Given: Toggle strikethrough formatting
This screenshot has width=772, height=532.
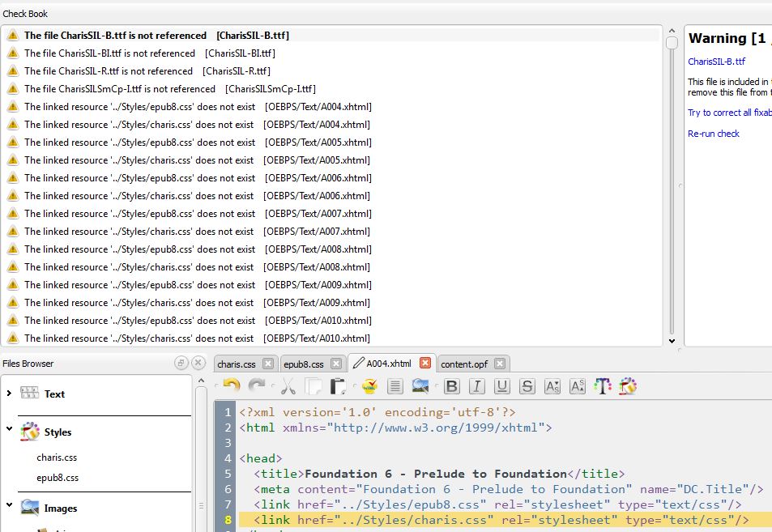Looking at the screenshot, I should pos(527,386).
